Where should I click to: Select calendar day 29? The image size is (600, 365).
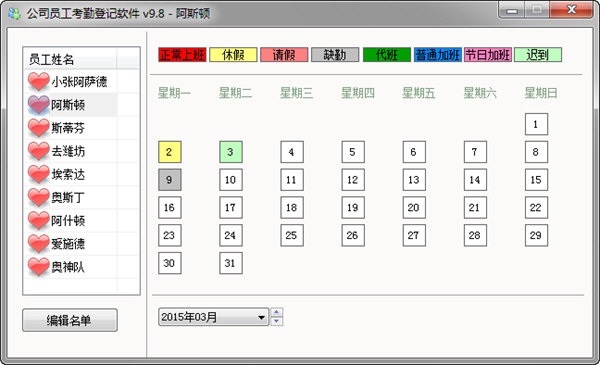(x=536, y=235)
